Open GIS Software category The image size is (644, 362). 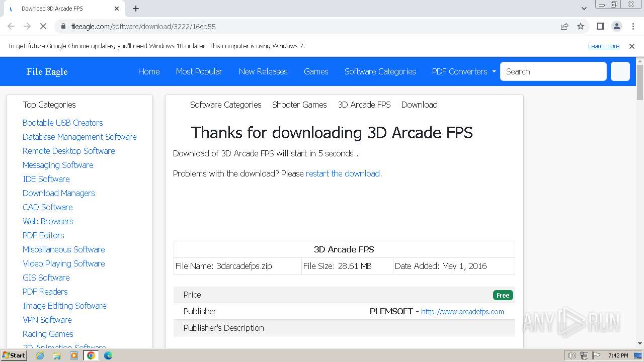(46, 278)
